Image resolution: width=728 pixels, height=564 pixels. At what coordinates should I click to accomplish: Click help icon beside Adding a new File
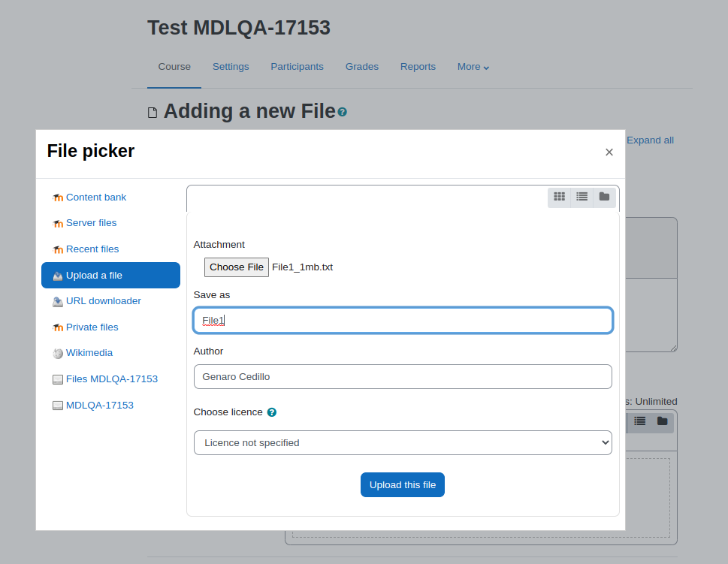click(342, 112)
